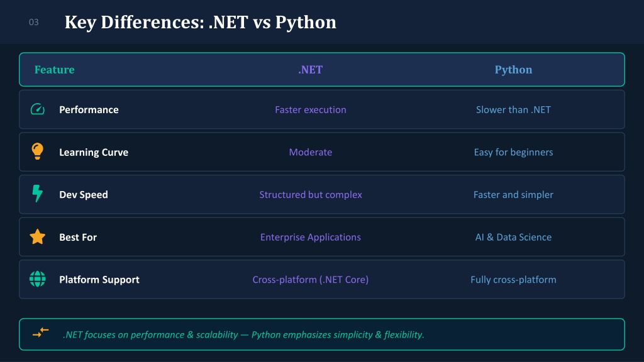Select the Best For row label
Screen dimensions: 644x362
point(78,237)
